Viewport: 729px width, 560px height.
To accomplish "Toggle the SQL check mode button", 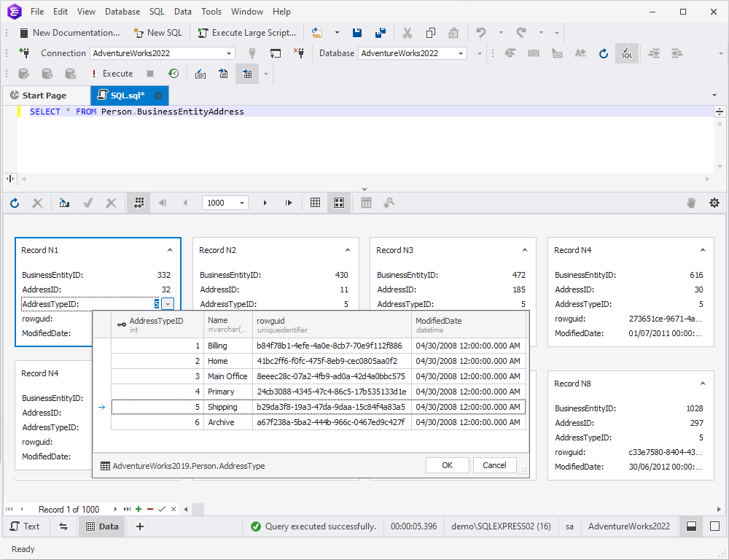I will pyautogui.click(x=627, y=53).
